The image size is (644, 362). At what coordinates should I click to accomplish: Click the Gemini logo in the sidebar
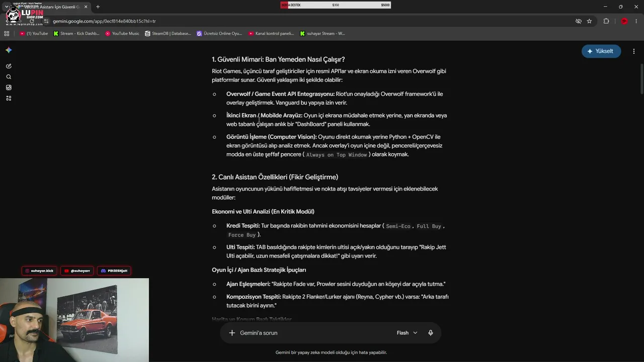coord(9,50)
